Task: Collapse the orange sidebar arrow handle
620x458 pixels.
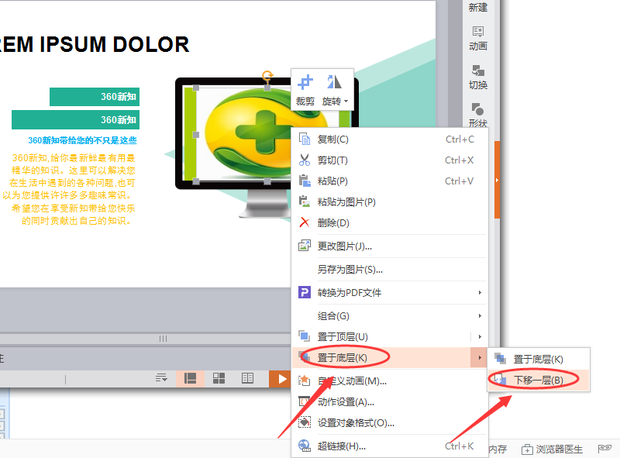Action: pos(497,180)
